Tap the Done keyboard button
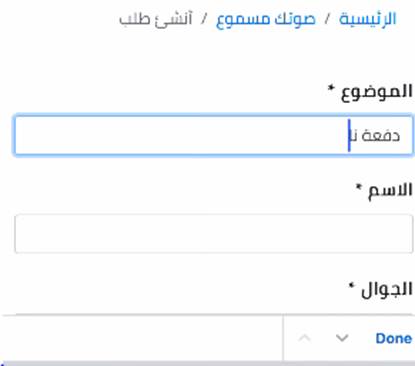Screen dimensions: 415x366 393,338
